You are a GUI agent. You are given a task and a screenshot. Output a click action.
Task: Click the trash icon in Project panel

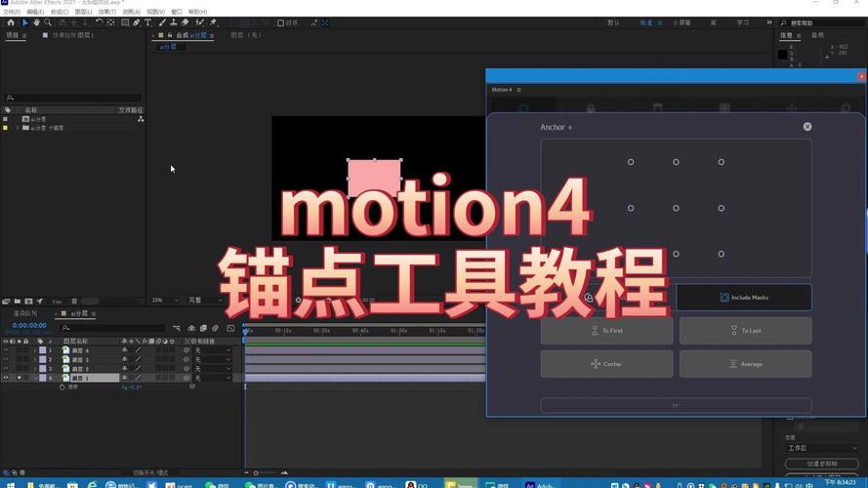(74, 302)
